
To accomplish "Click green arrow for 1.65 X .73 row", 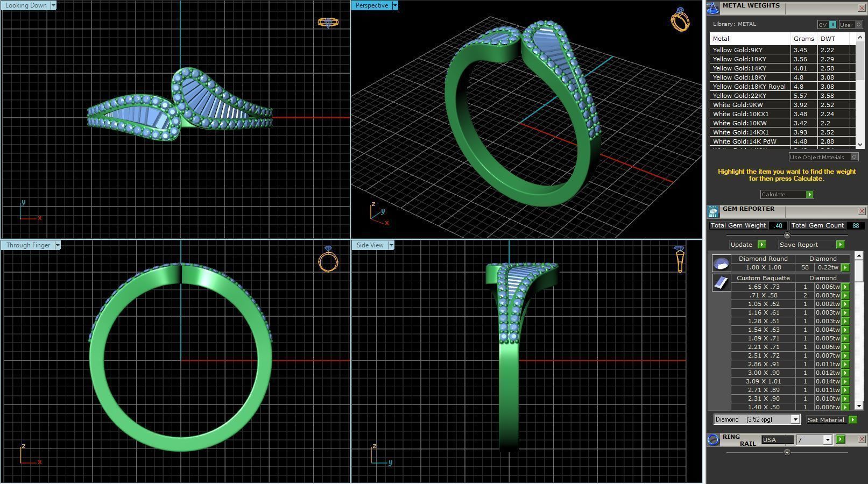I will (x=845, y=287).
